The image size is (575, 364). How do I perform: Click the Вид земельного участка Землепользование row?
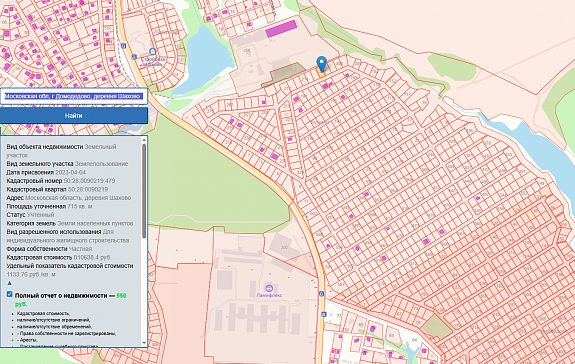point(67,164)
